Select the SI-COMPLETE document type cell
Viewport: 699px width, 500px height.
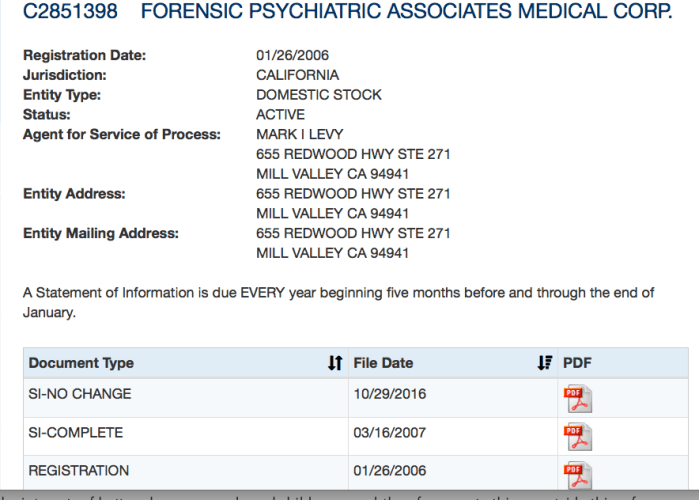pos(75,432)
